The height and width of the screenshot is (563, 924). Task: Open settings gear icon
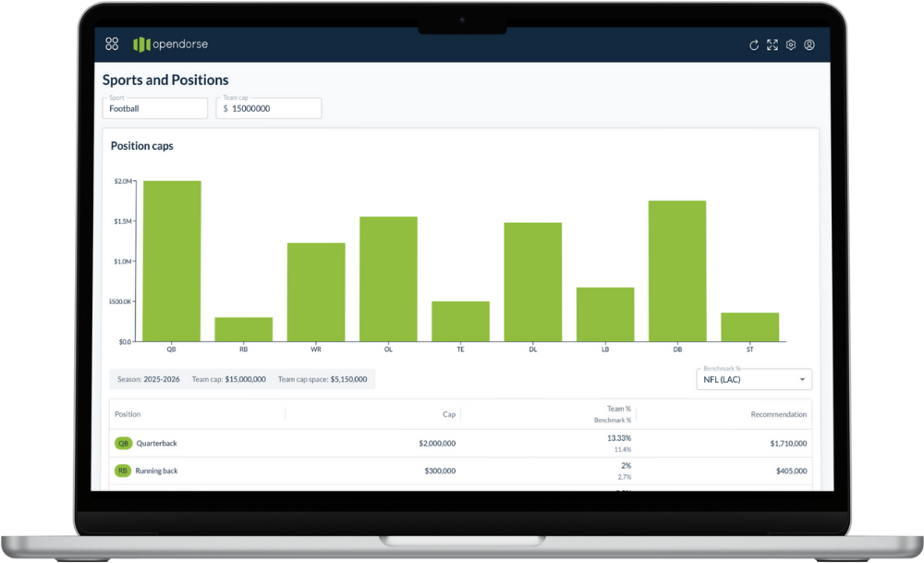791,44
